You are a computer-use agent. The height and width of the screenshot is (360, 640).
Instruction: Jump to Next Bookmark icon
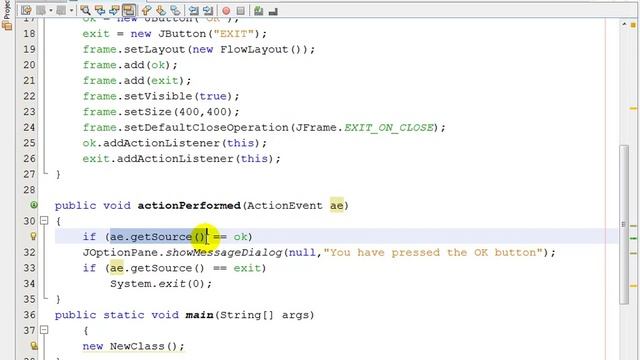pos(161,11)
